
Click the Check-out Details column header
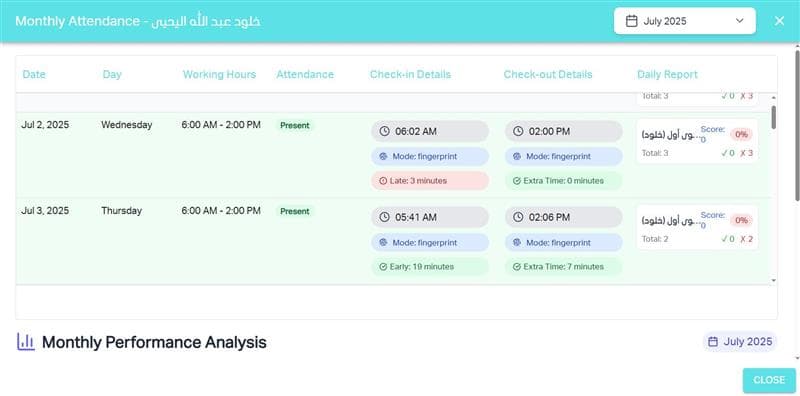[548, 75]
